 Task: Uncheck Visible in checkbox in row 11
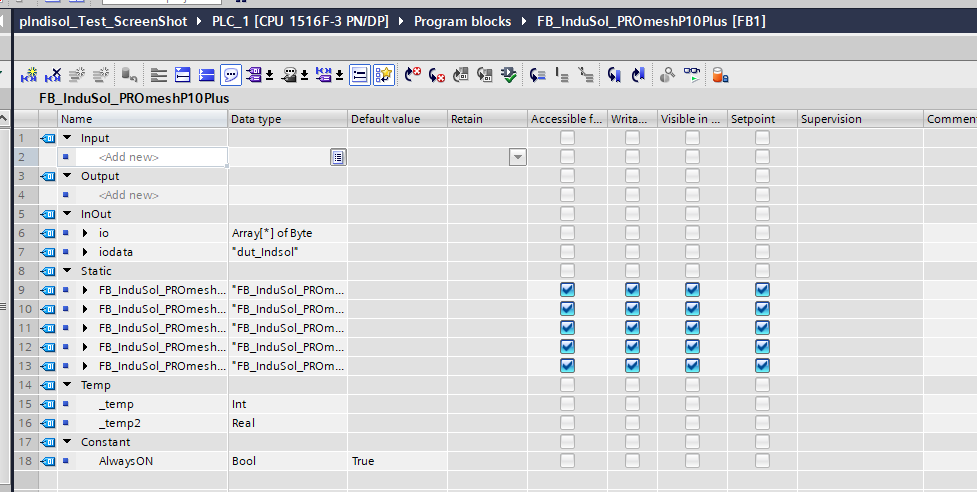(692, 328)
